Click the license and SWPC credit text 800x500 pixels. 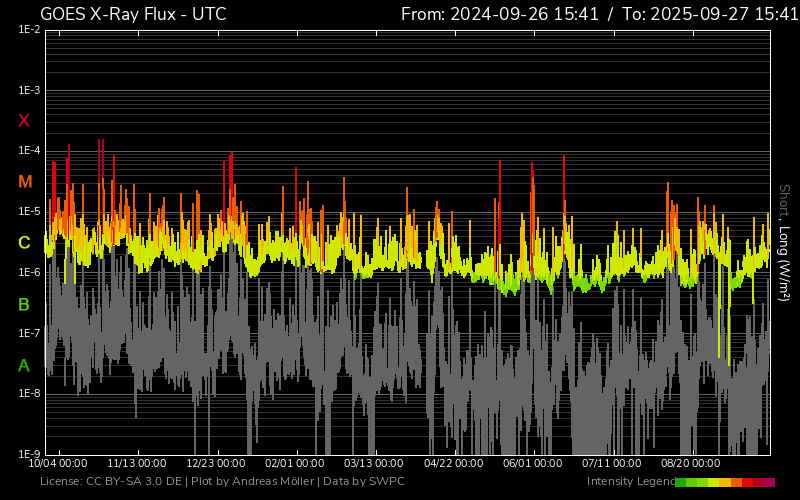222,482
